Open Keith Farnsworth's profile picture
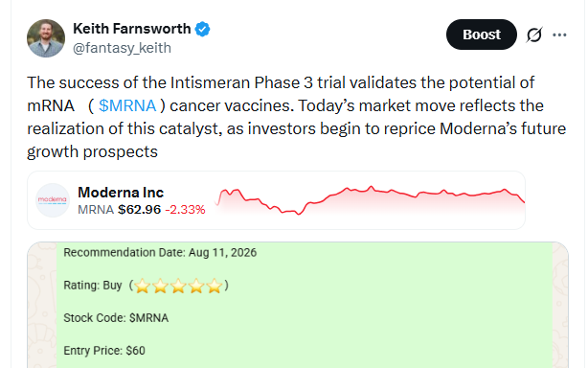The width and height of the screenshot is (588, 368). click(46, 38)
